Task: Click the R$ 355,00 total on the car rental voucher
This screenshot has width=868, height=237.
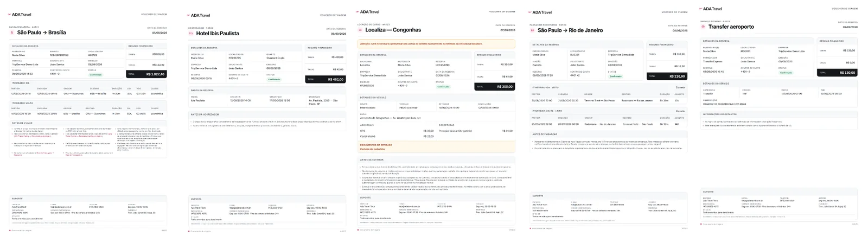Action: [495, 86]
